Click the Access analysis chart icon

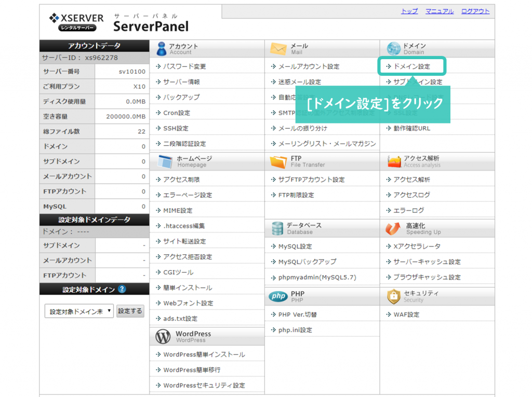[x=394, y=161]
